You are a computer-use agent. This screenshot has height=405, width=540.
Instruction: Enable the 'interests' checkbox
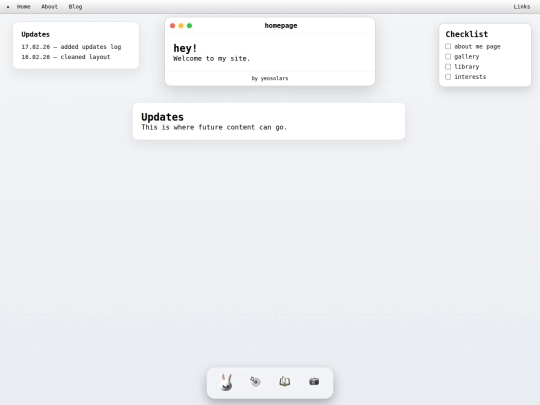pyautogui.click(x=448, y=77)
